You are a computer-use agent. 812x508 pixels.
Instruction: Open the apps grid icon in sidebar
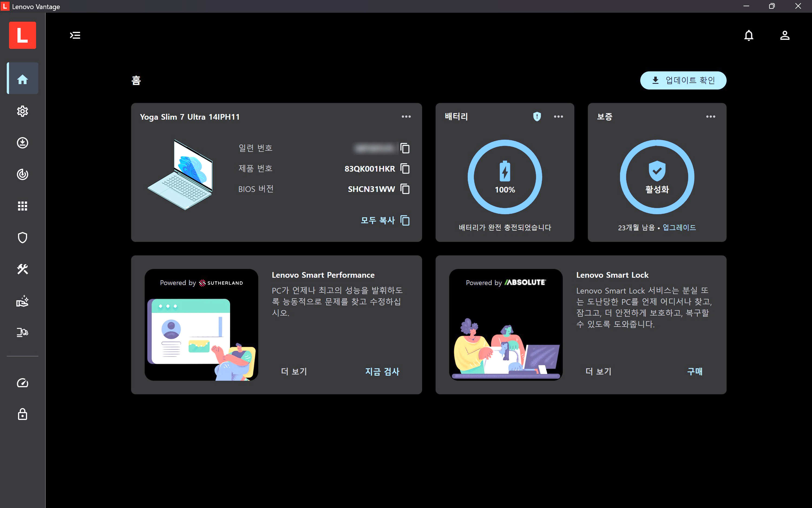22,206
